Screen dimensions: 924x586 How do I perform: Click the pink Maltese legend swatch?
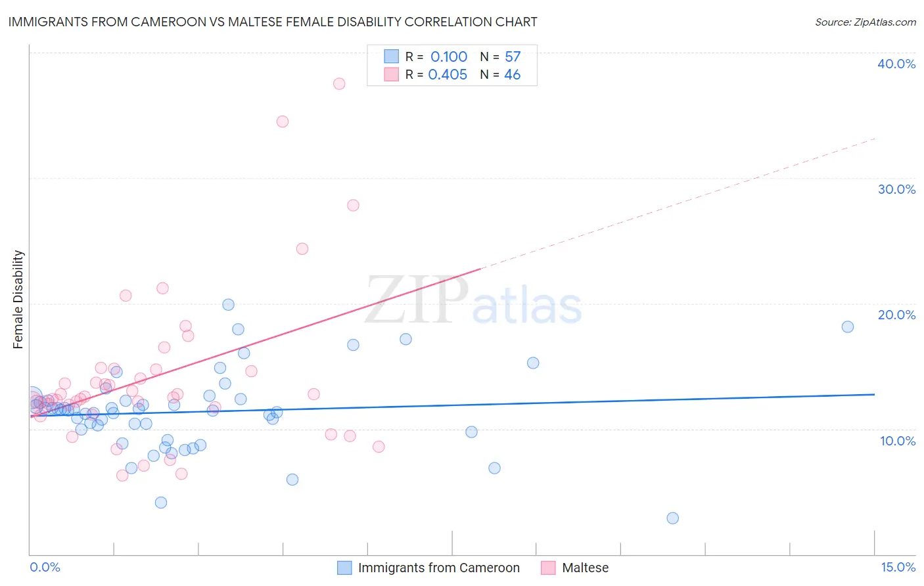click(548, 568)
